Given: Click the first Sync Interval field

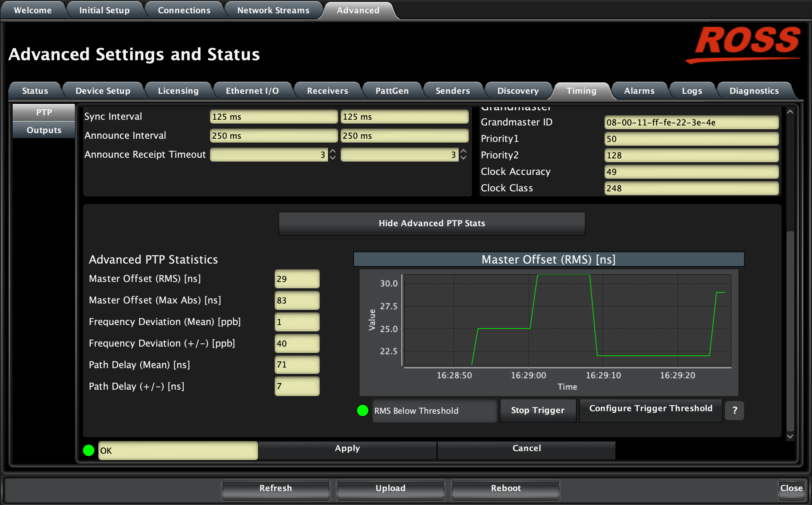Looking at the screenshot, I should pyautogui.click(x=273, y=117).
